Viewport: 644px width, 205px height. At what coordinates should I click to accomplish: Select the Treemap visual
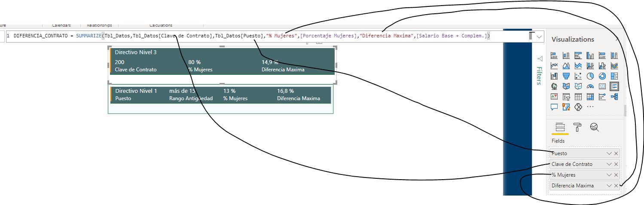pyautogui.click(x=614, y=76)
